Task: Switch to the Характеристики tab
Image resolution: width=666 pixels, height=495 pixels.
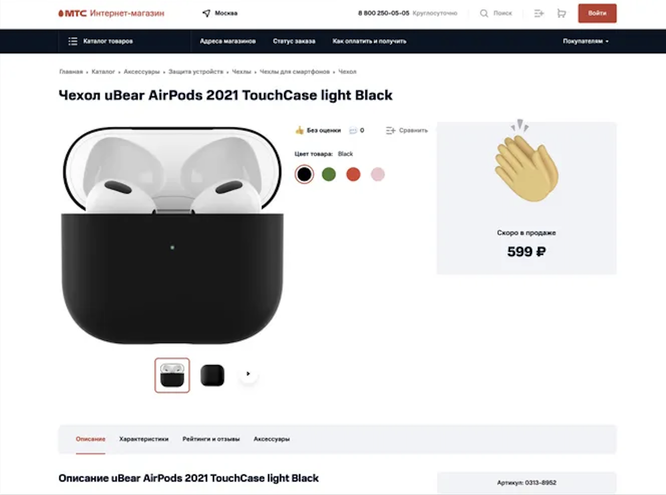Action: 144,439
